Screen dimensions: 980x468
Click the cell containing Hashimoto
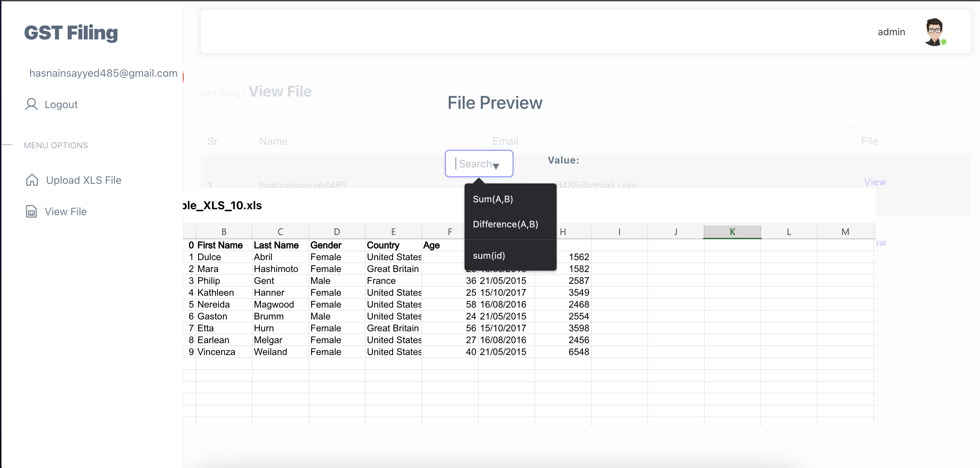point(276,269)
